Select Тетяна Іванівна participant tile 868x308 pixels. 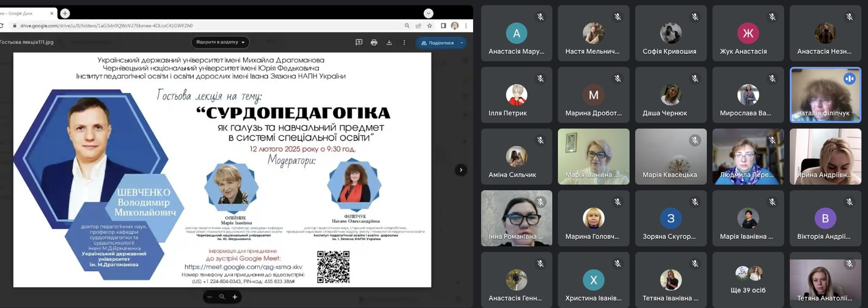671,280
